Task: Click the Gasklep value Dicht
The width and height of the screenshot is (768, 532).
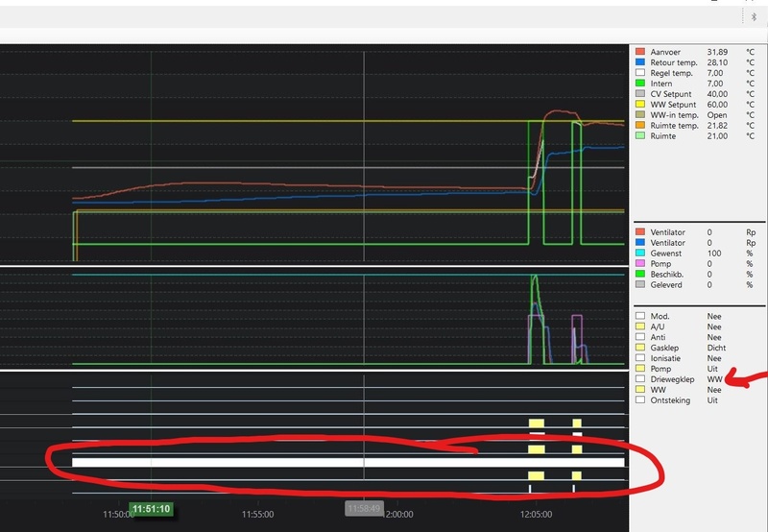Action: [x=716, y=348]
